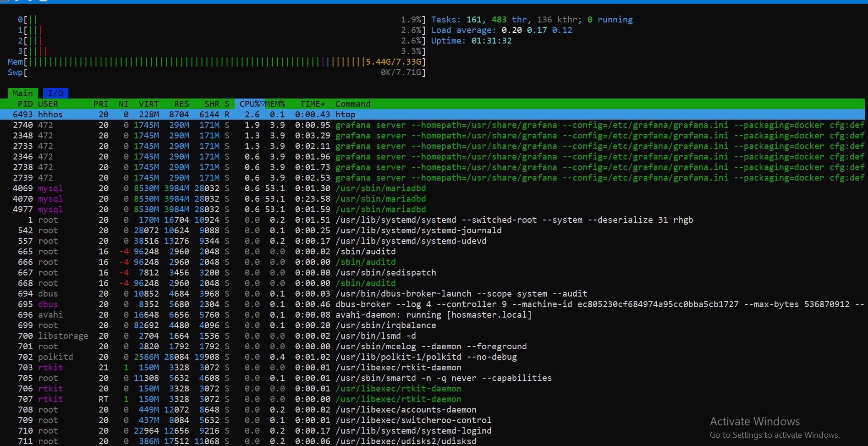The image size is (868, 446).
Task: Select the udisksd process row
Action: click(x=406, y=441)
